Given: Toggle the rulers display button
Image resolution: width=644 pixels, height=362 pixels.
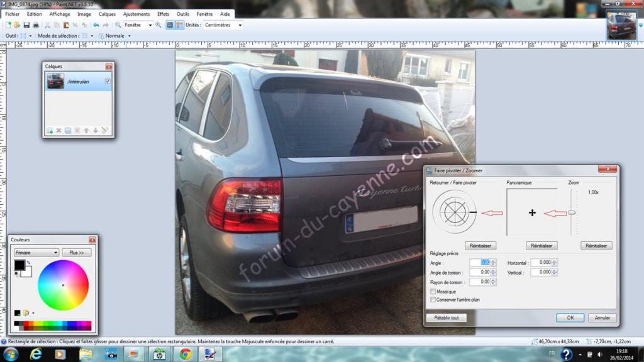Looking at the screenshot, I should coord(179,25).
